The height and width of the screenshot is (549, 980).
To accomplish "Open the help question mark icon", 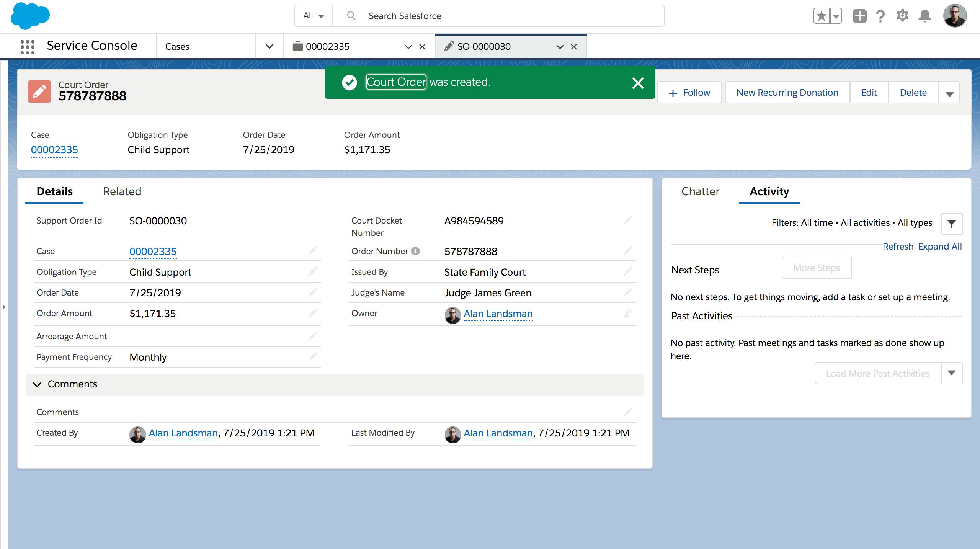I will 880,16.
